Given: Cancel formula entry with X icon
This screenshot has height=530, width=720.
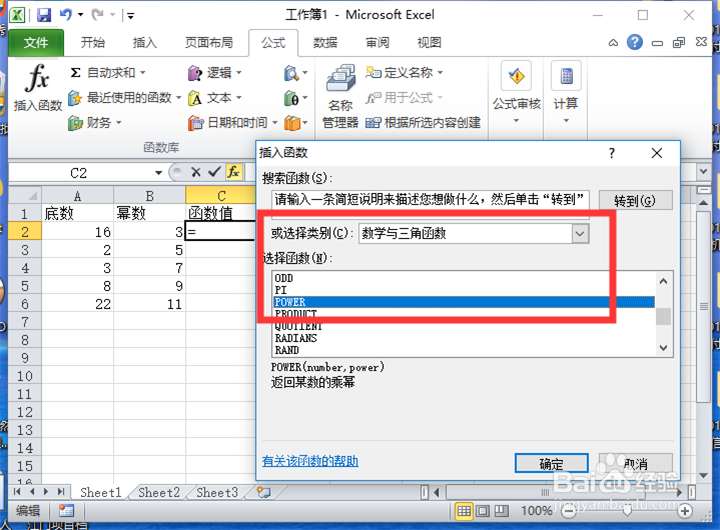Looking at the screenshot, I should tap(196, 172).
